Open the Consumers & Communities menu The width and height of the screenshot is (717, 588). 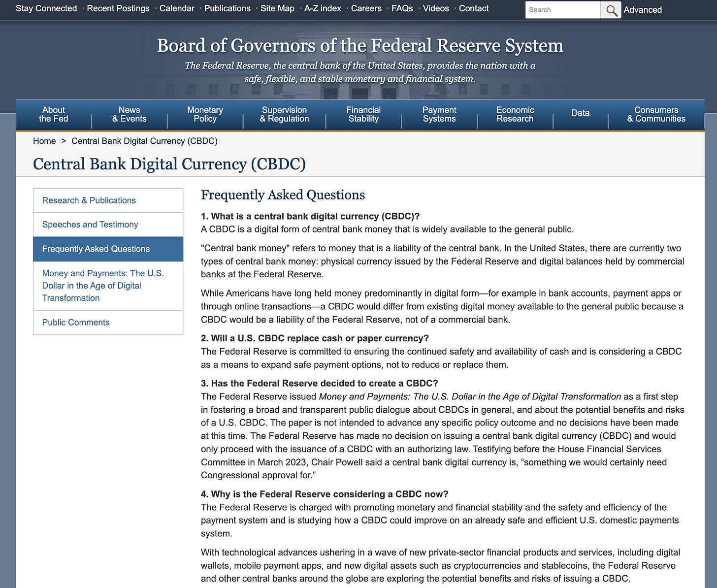pos(656,114)
